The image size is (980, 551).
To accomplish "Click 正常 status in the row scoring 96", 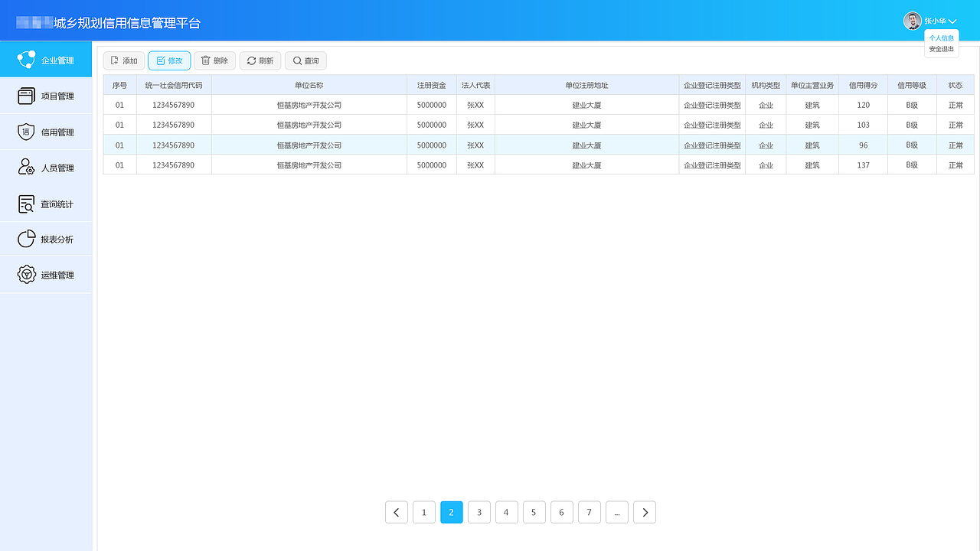I will click(955, 145).
